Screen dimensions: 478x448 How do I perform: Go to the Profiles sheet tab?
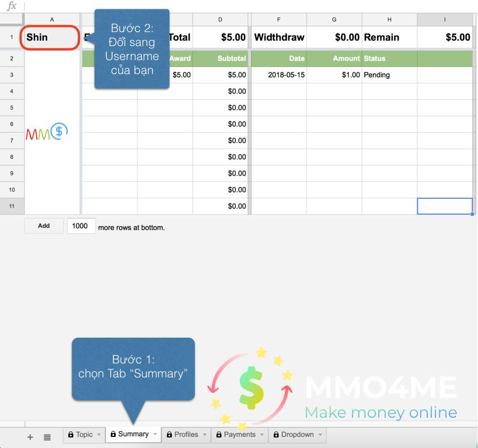click(x=186, y=435)
